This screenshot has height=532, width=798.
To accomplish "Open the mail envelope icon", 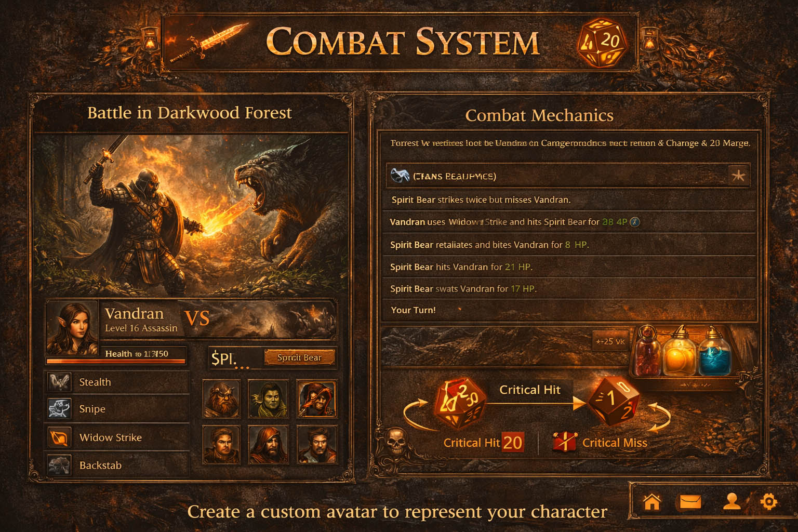I will (x=690, y=502).
